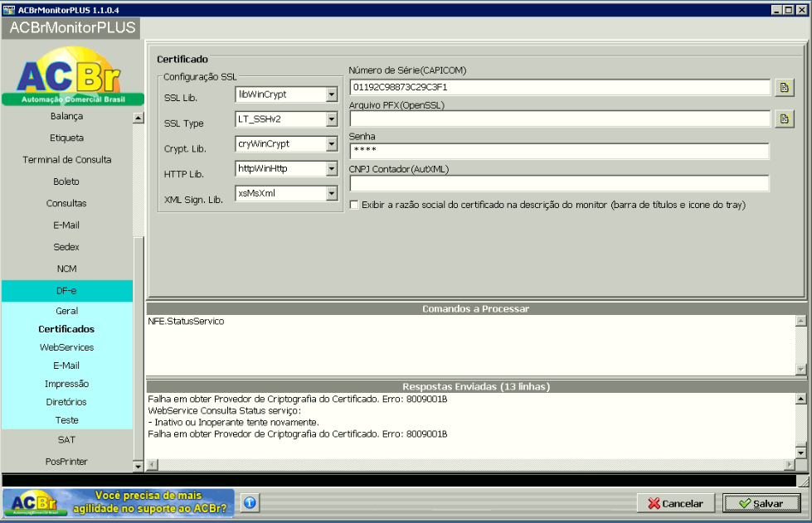This screenshot has height=523, width=812.
Task: Open the Crypt. Lib. dropdown
Action: click(x=332, y=144)
